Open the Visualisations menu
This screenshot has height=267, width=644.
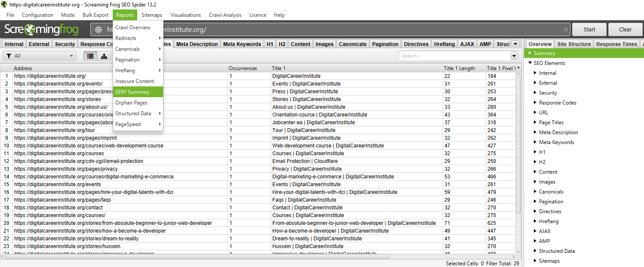(185, 15)
